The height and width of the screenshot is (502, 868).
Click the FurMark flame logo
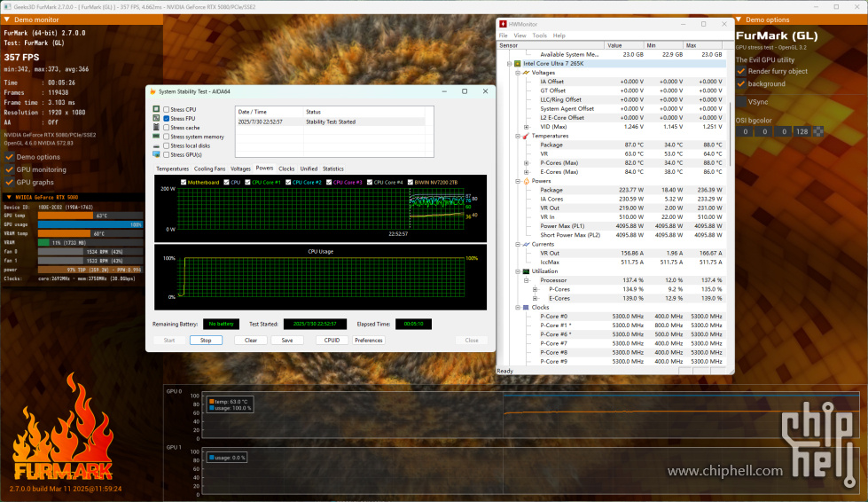pyautogui.click(x=63, y=427)
